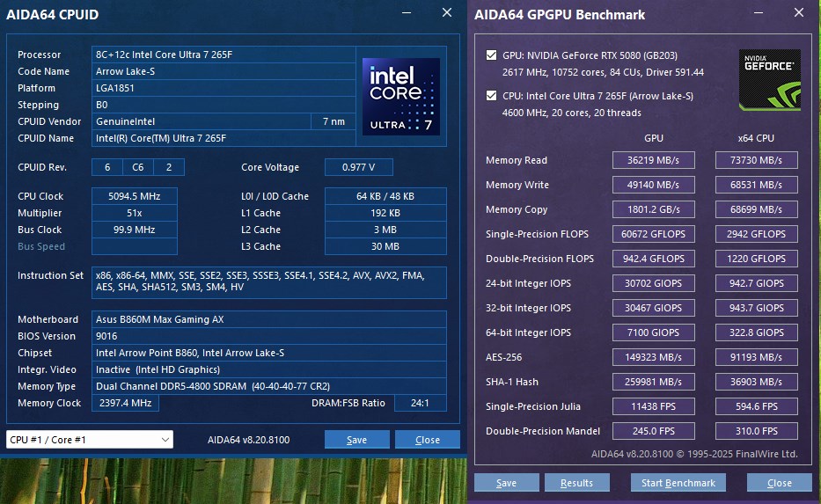821x504 pixels.
Task: Open the CPU #1 / Core #1 dropdown
Action: (89, 440)
